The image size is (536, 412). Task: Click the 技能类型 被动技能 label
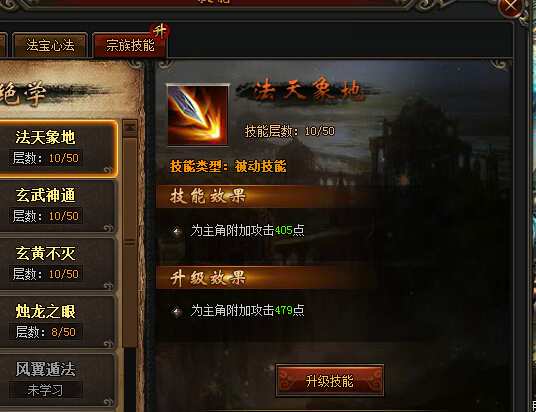tap(228, 167)
